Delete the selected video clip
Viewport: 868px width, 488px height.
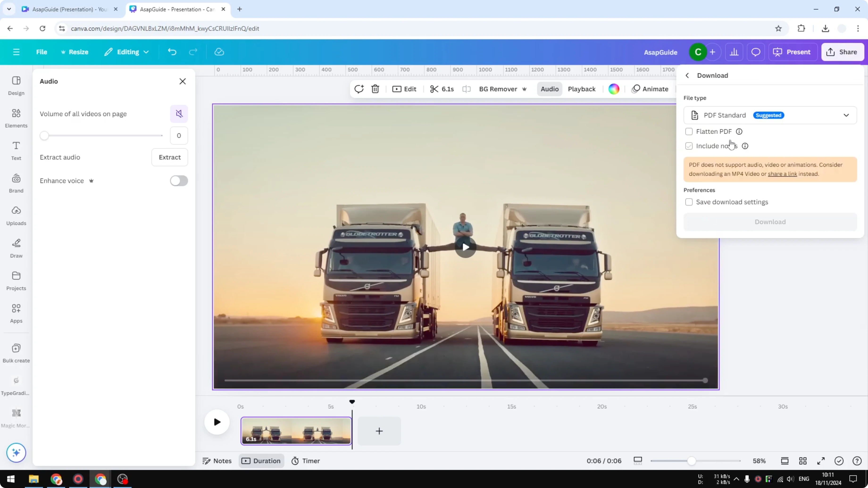coord(375,89)
